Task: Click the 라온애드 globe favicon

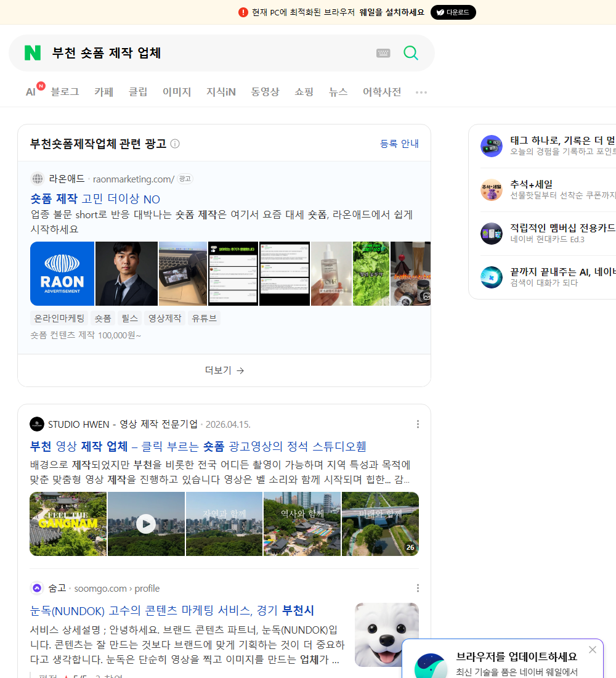Action: click(38, 179)
